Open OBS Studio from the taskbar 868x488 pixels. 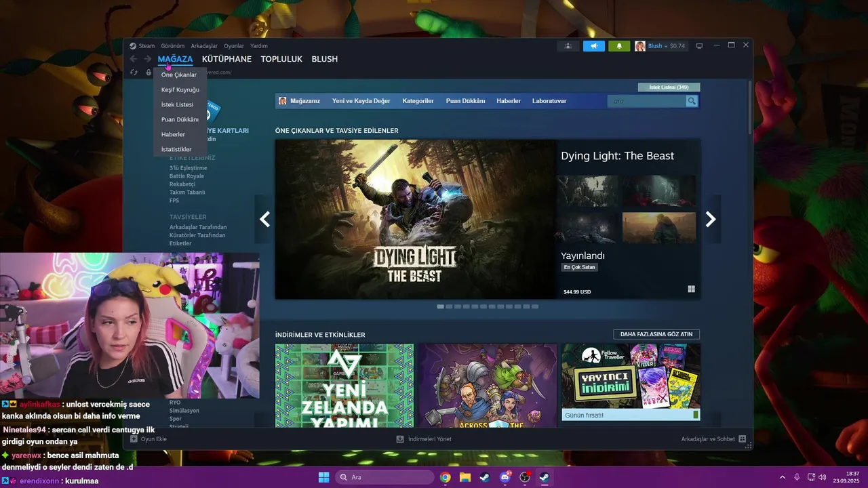524,477
